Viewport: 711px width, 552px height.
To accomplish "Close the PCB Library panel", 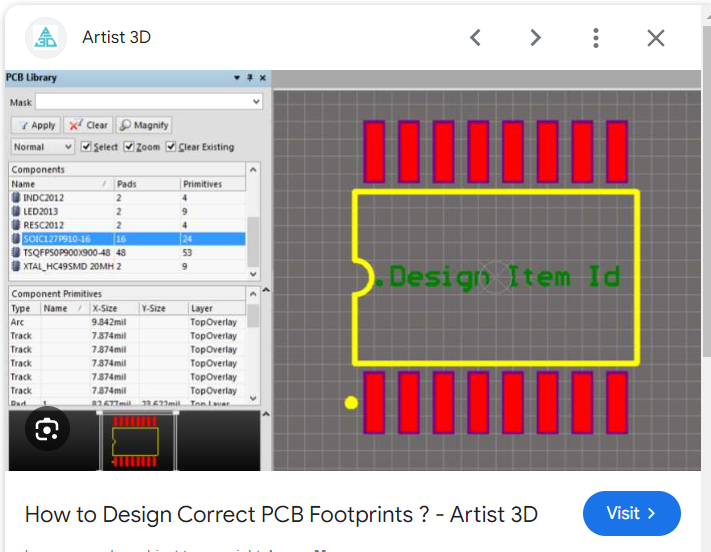I will coord(263,78).
